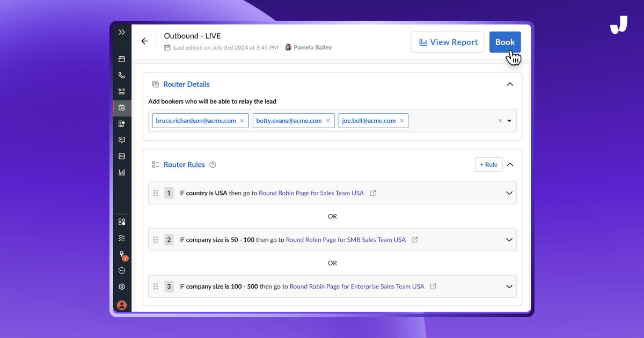Open the settings gear icon
The height and width of the screenshot is (338, 644).
(x=122, y=287)
